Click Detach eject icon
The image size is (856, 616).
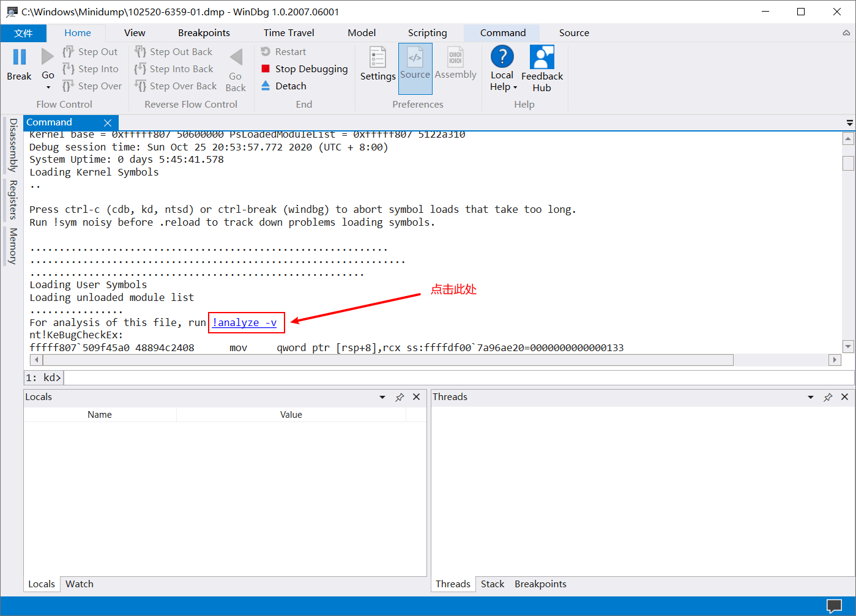click(x=266, y=86)
